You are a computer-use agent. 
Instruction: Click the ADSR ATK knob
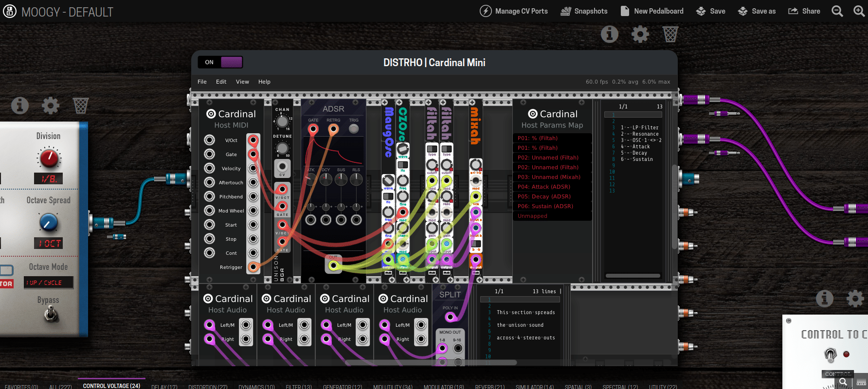[311, 179]
